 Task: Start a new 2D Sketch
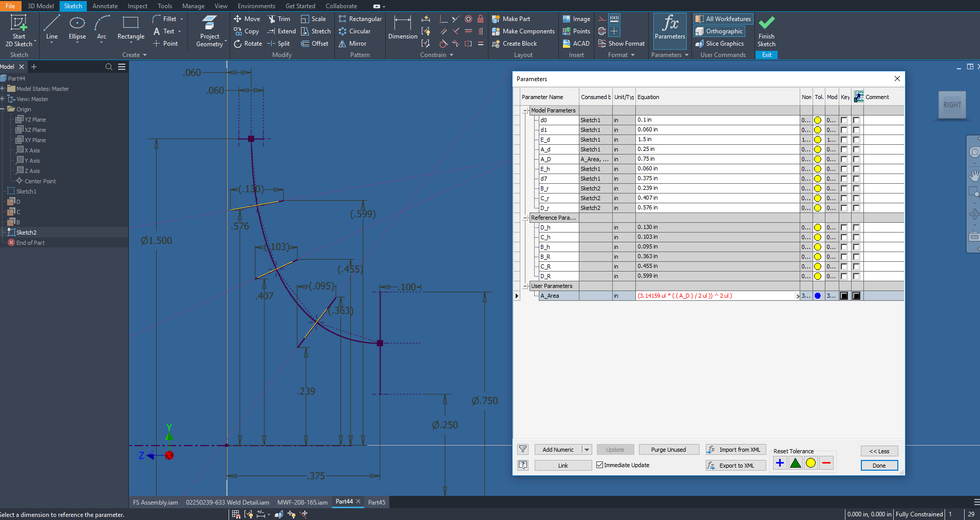(19, 31)
